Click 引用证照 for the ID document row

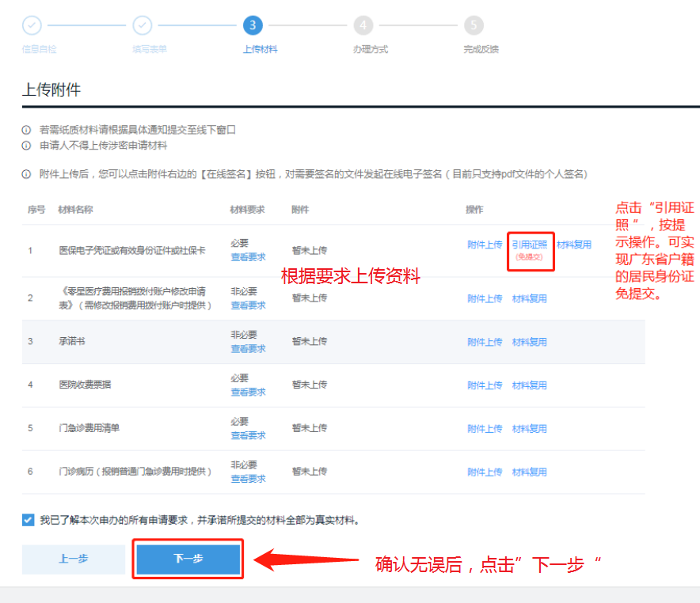(x=529, y=245)
